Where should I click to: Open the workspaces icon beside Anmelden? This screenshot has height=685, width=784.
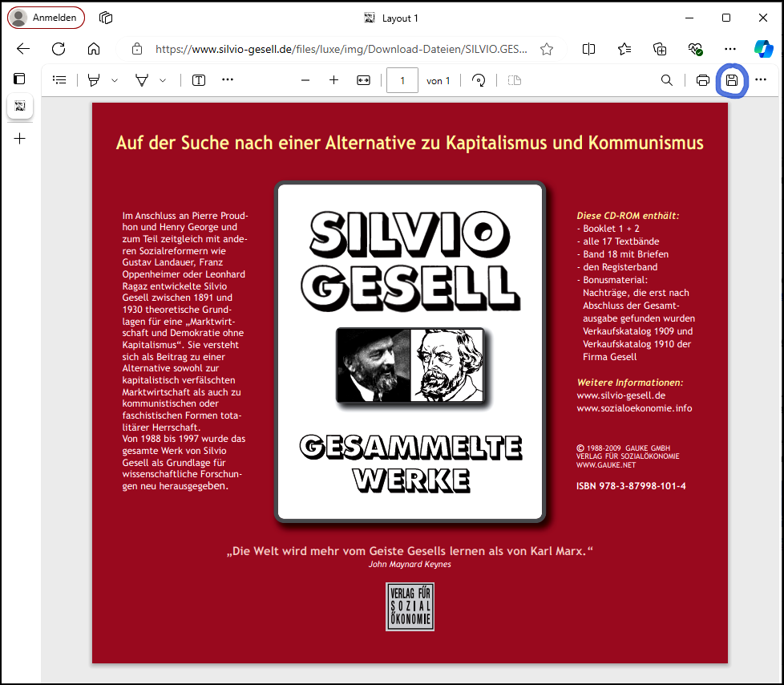pyautogui.click(x=106, y=18)
